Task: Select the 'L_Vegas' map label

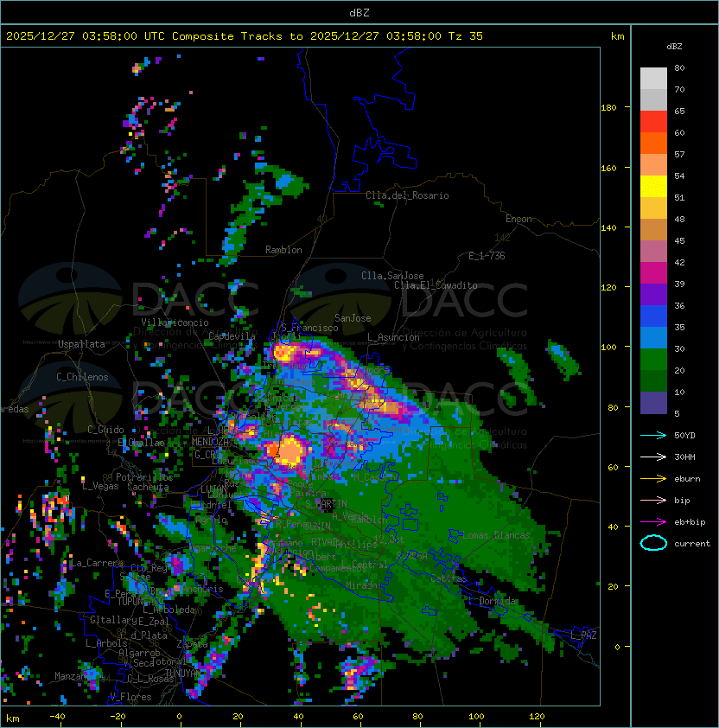Action: (100, 486)
